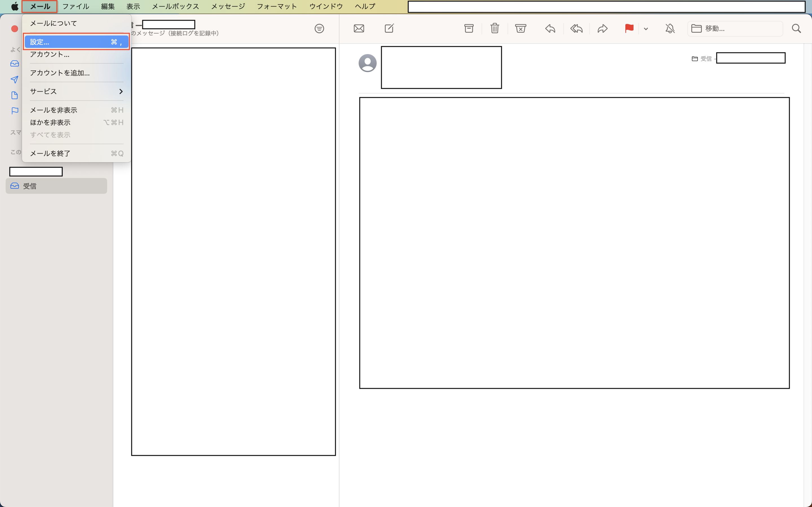Compose a new message with pencil icon
This screenshot has height=507, width=812.
[389, 28]
